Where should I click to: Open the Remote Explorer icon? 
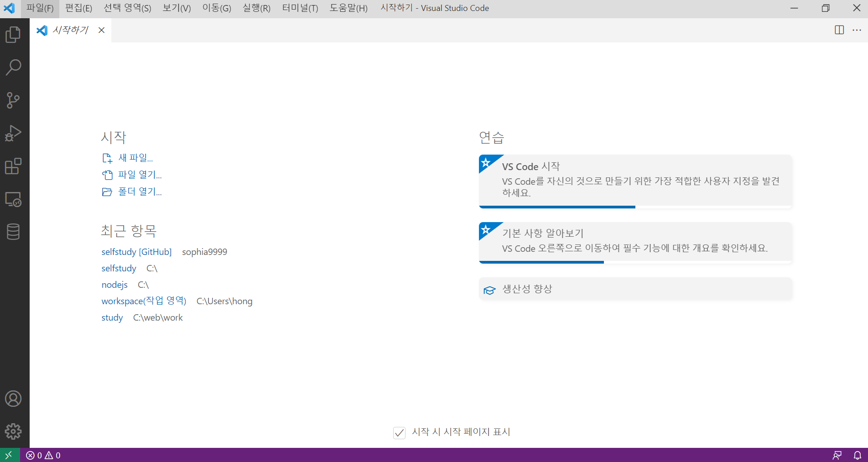(13, 199)
